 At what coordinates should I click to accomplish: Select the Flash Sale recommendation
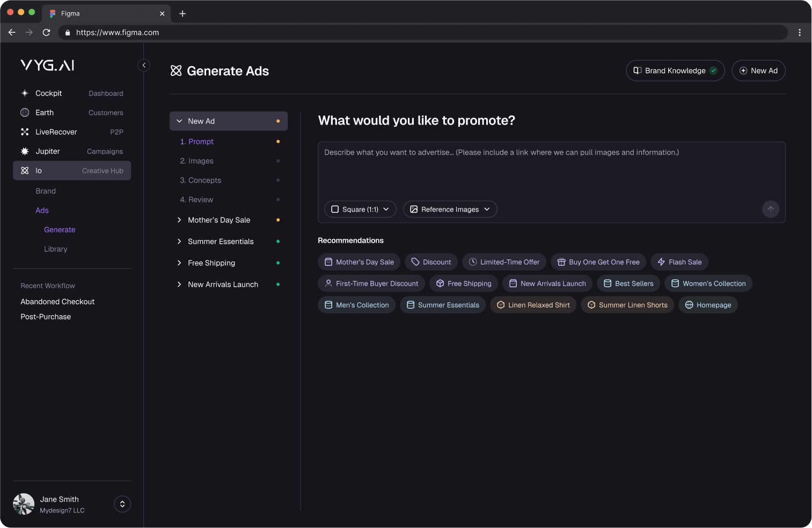679,262
